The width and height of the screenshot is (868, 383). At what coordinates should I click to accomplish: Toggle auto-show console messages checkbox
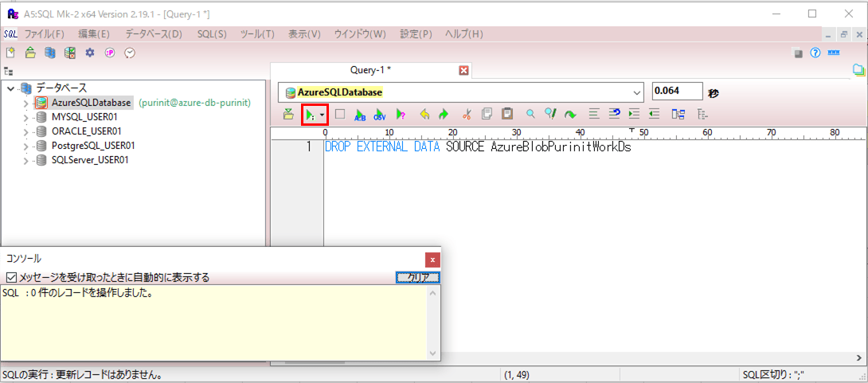click(x=10, y=278)
